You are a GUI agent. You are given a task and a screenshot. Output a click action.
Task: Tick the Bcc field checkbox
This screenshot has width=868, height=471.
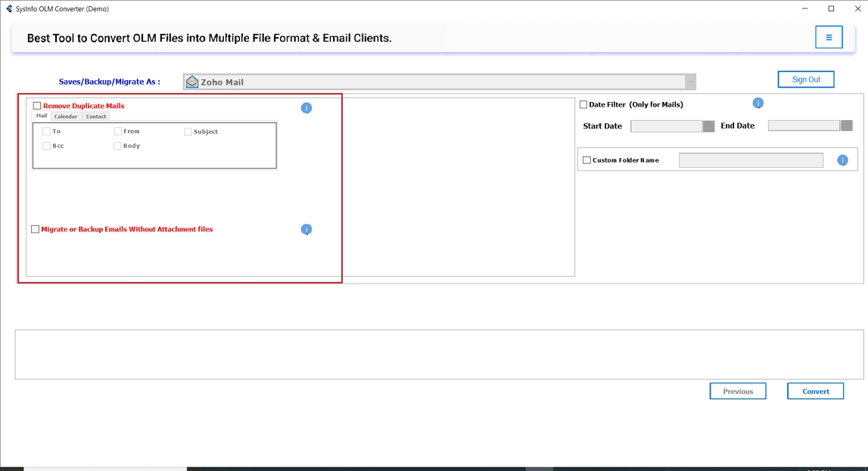(46, 146)
